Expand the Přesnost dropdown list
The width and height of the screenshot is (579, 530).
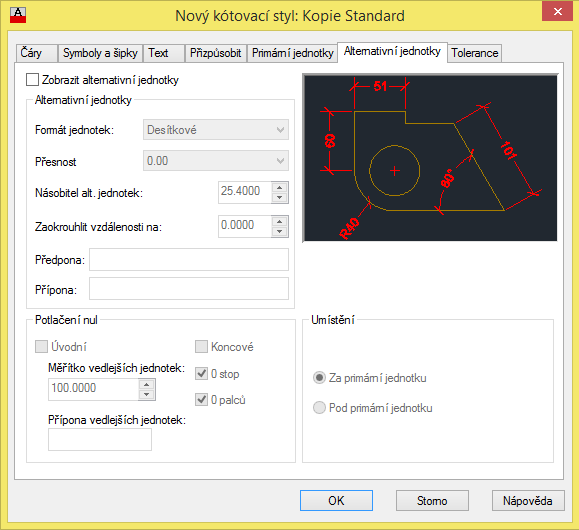point(216,161)
